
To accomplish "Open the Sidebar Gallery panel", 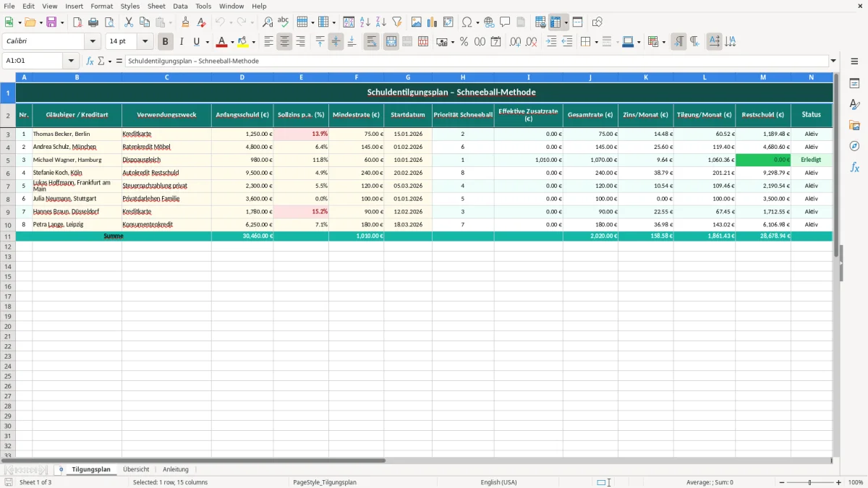I will (854, 125).
